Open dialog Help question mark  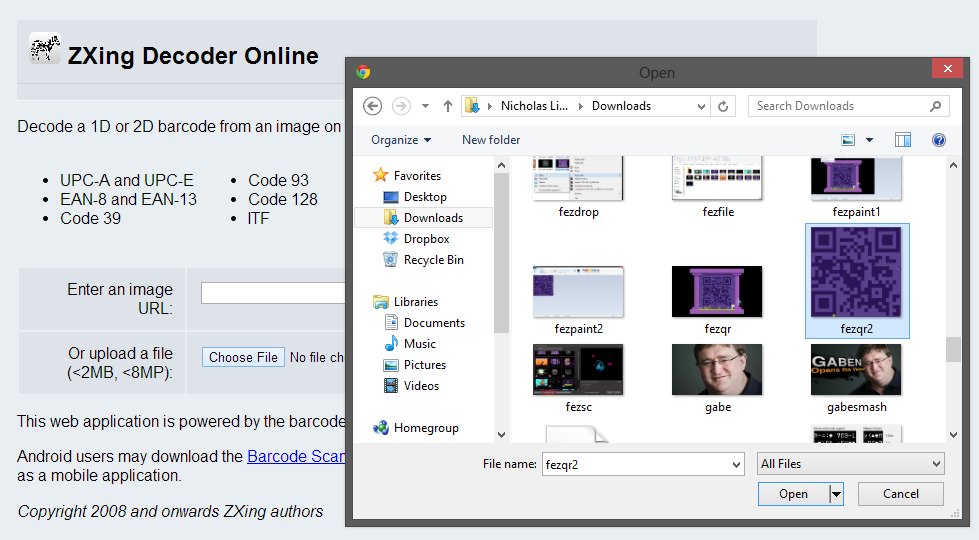tap(938, 140)
